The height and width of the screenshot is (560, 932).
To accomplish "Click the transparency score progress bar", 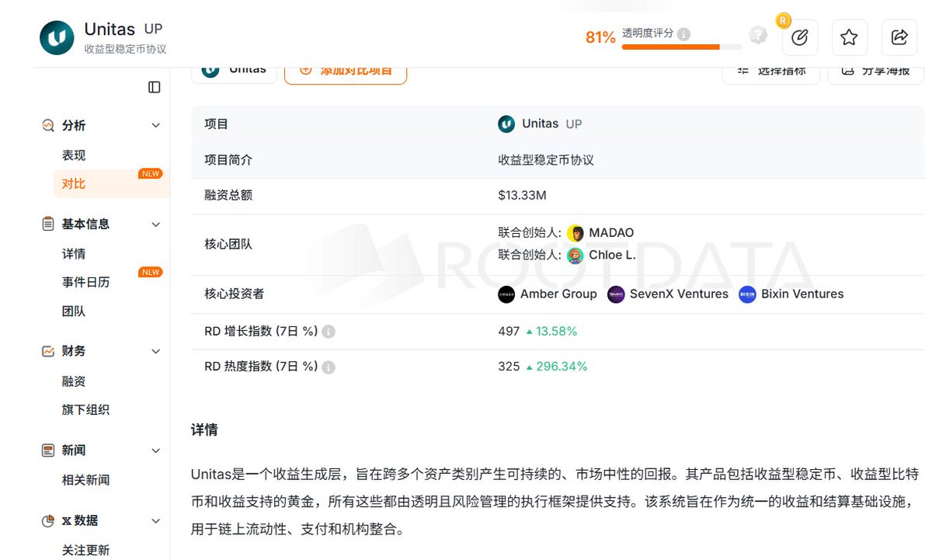I will (x=682, y=47).
